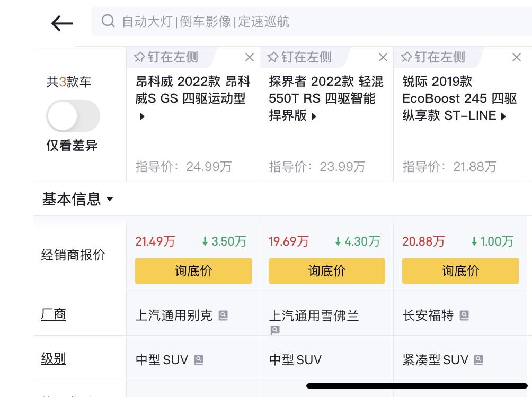Tap 指导价: 24.99万 text

pos(183,166)
